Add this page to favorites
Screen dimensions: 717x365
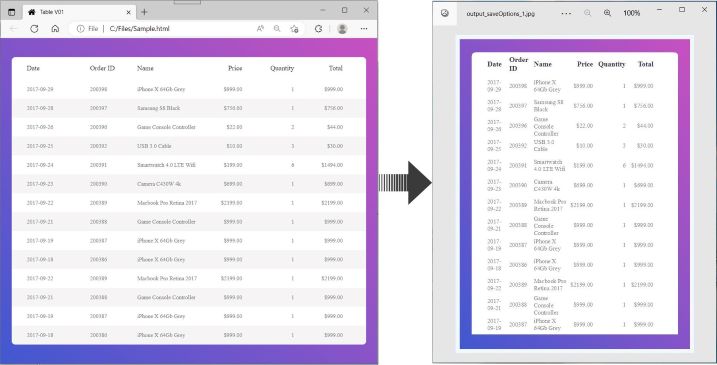pyautogui.click(x=294, y=29)
